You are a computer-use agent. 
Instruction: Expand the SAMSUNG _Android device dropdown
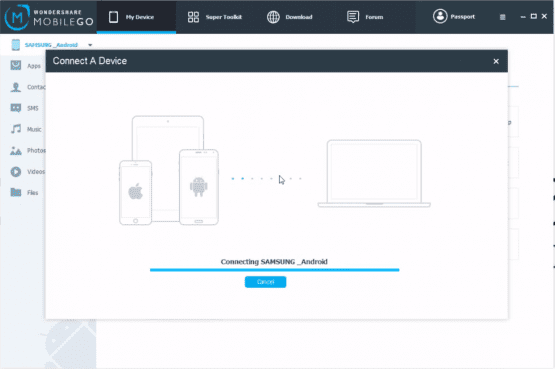tap(90, 45)
